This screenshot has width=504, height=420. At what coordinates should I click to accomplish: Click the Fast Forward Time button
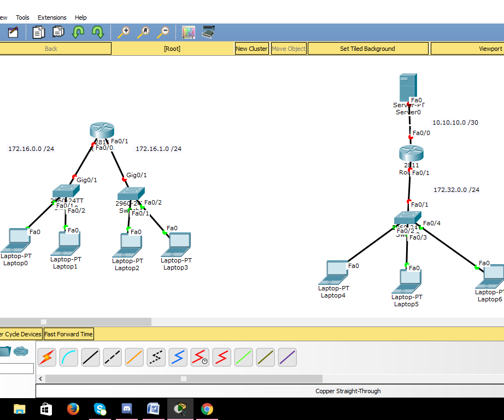click(68, 334)
